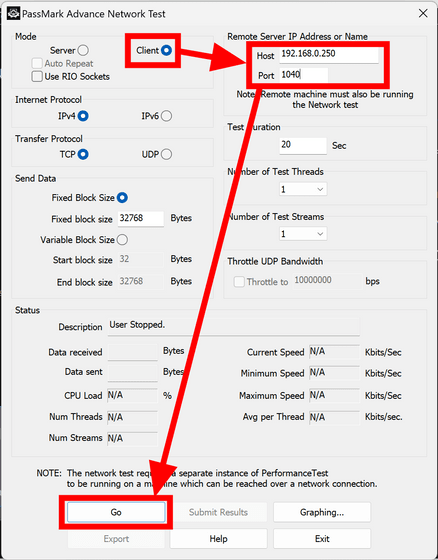Image resolution: width=438 pixels, height=560 pixels.
Task: Click the Port number field
Action: click(x=303, y=75)
